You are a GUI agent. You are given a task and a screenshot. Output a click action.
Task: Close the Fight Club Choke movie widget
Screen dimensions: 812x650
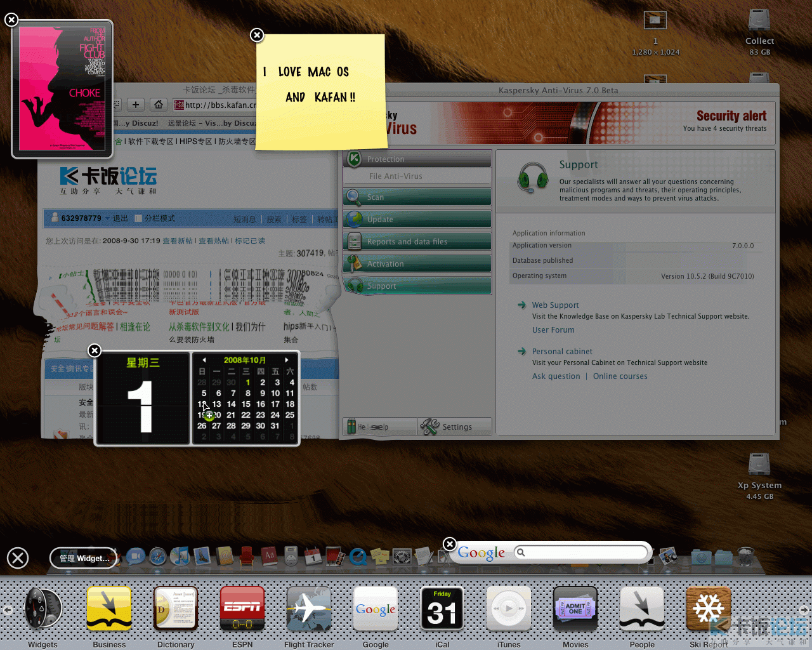pos(11,20)
